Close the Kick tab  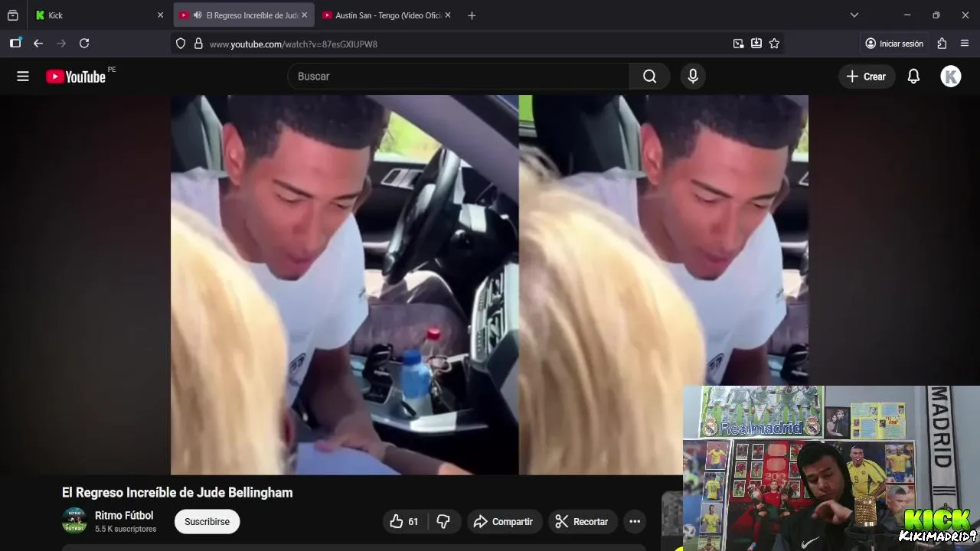[x=160, y=15]
